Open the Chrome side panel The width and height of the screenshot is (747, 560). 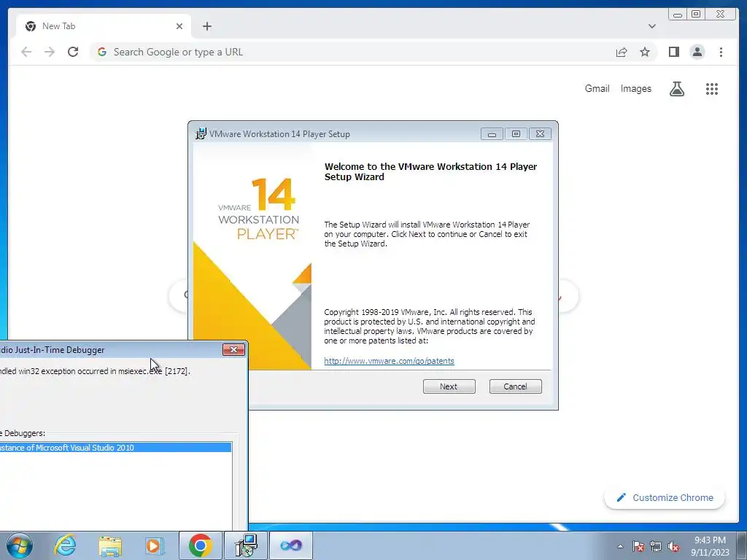(673, 52)
